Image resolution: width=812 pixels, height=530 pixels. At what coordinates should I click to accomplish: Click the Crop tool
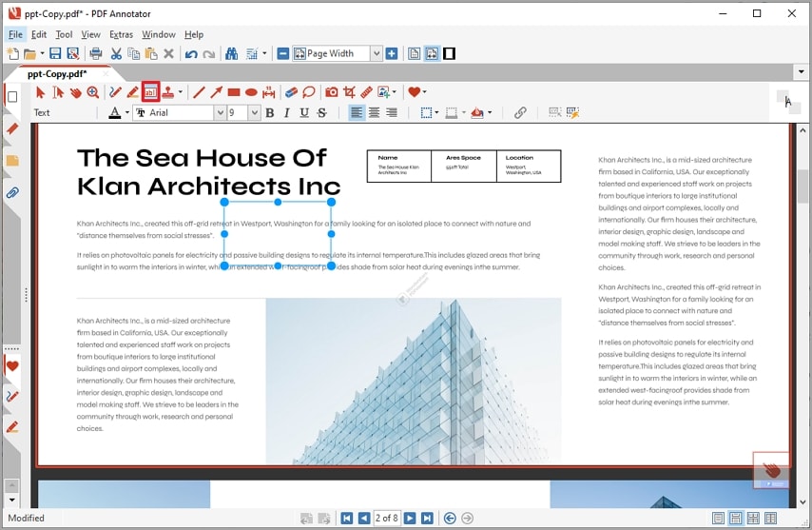pyautogui.click(x=349, y=92)
